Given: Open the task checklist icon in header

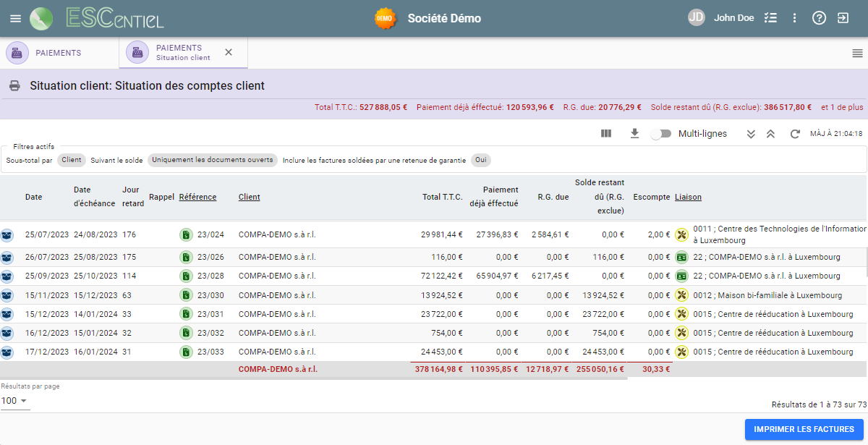Looking at the screenshot, I should pyautogui.click(x=770, y=18).
